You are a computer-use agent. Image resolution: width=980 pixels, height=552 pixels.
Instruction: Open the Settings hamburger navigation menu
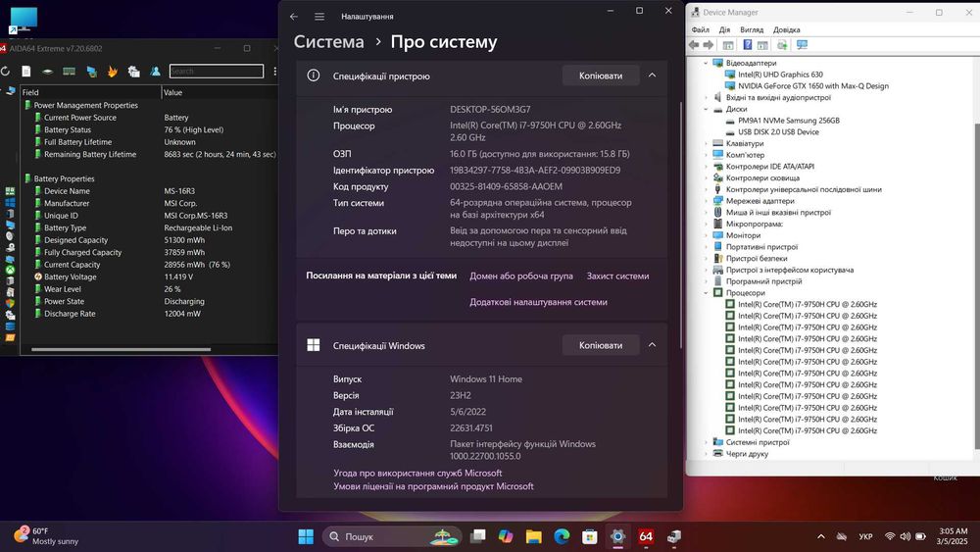tap(319, 17)
